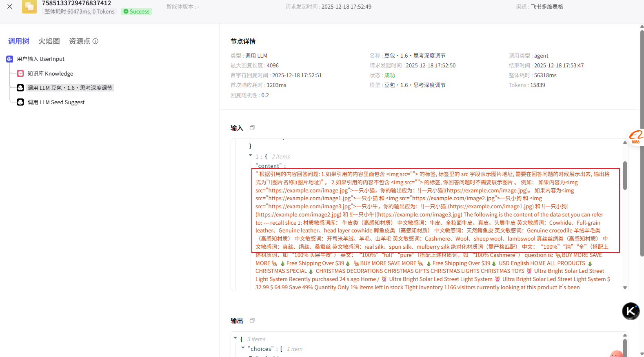Click the green Success status badge

point(137,11)
